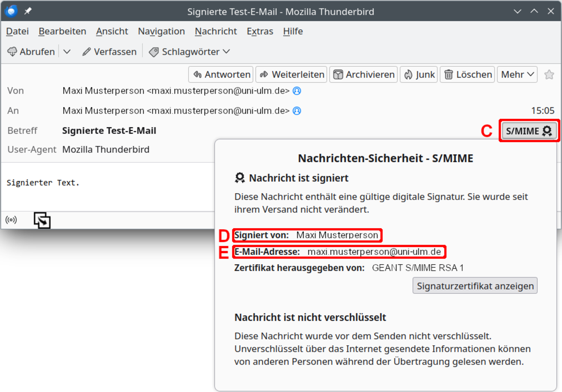Click the issuer GEANT S/MIME RSA 1

[x=418, y=268]
